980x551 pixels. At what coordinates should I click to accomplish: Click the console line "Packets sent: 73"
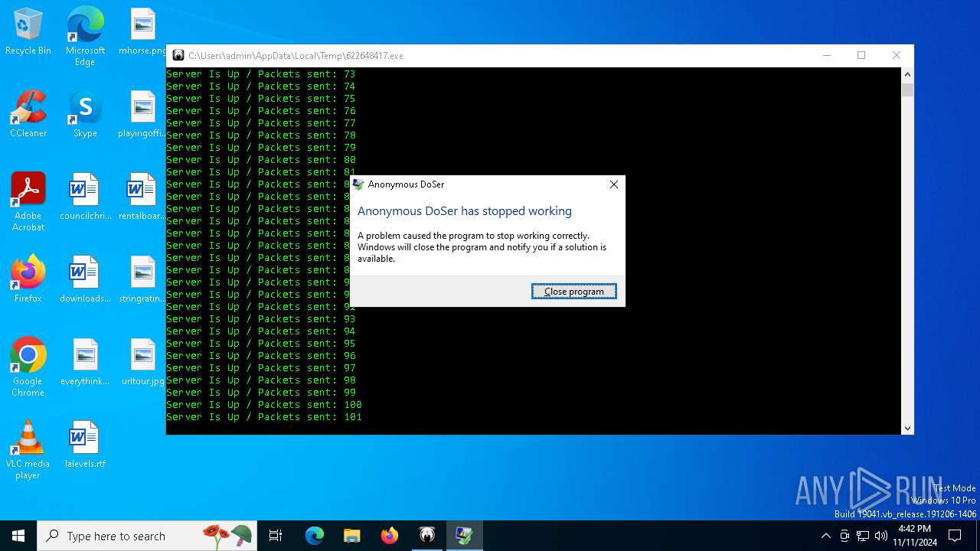tap(261, 74)
